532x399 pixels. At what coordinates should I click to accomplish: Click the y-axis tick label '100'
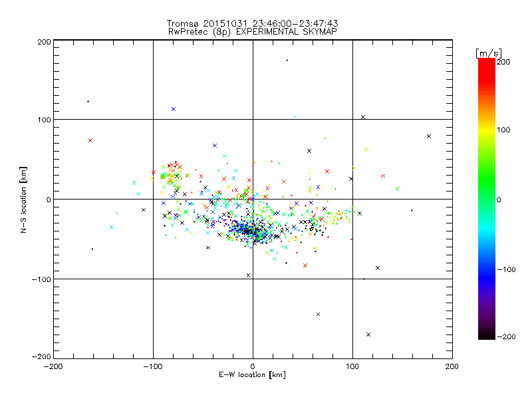tap(44, 120)
